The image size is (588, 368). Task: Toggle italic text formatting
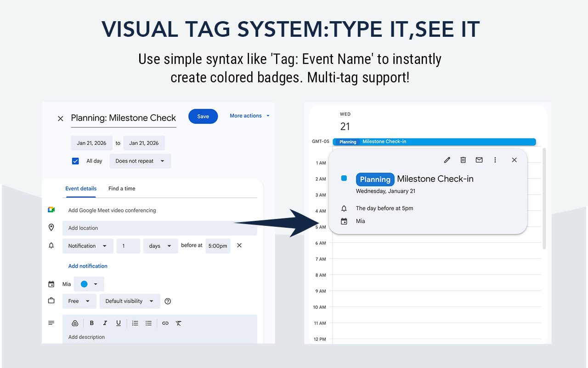pyautogui.click(x=105, y=323)
